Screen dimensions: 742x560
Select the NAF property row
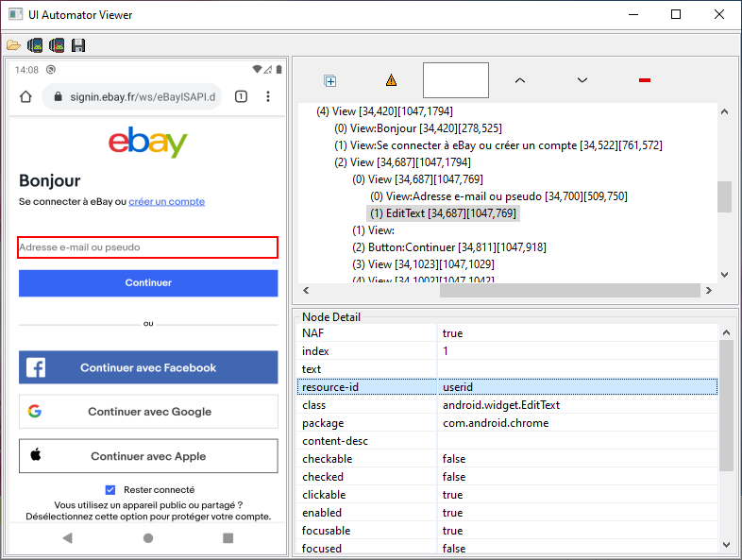(x=507, y=333)
